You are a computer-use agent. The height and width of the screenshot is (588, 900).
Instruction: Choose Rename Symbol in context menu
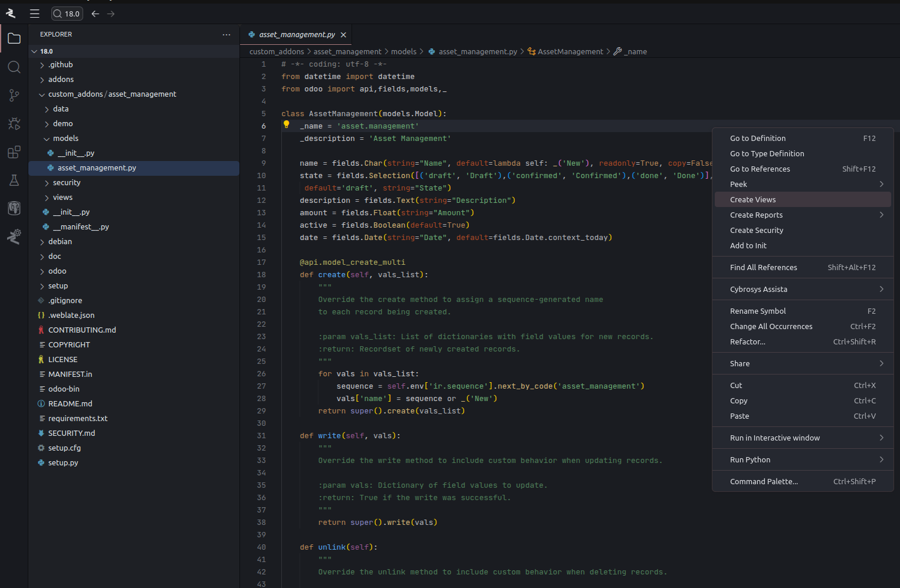tap(757, 311)
